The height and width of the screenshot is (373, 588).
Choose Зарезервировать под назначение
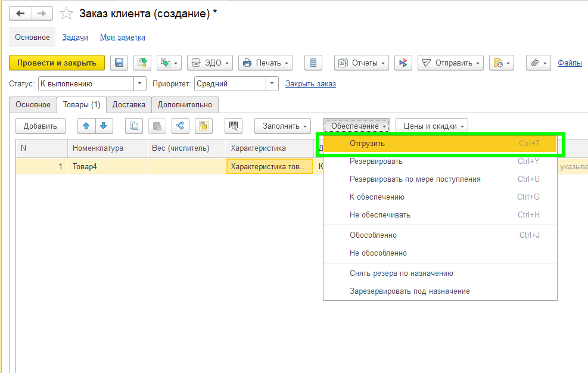click(440, 291)
